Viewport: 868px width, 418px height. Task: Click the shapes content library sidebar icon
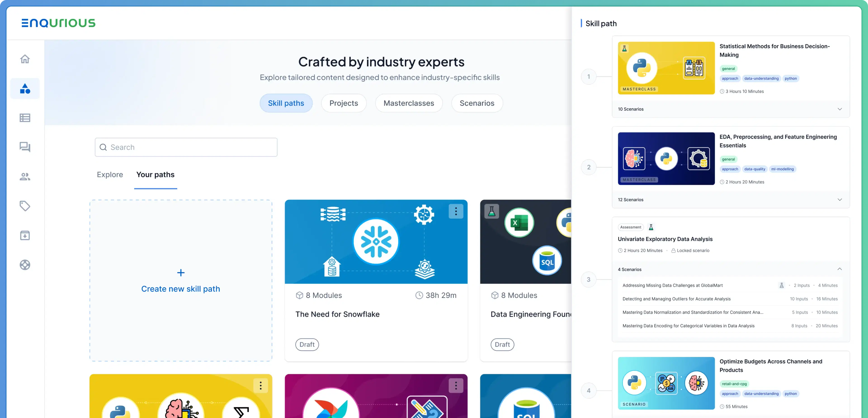pos(25,88)
